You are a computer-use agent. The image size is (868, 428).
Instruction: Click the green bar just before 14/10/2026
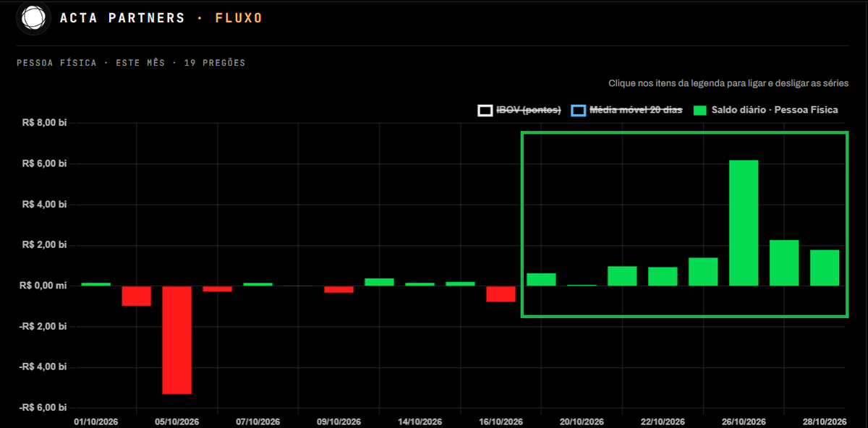[379, 282]
